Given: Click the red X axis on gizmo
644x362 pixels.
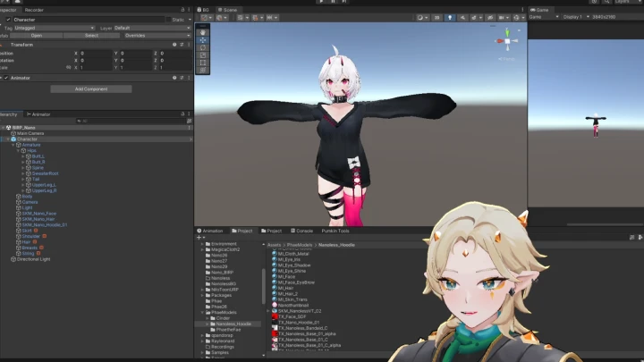Looking at the screenshot, I should click(x=499, y=41).
